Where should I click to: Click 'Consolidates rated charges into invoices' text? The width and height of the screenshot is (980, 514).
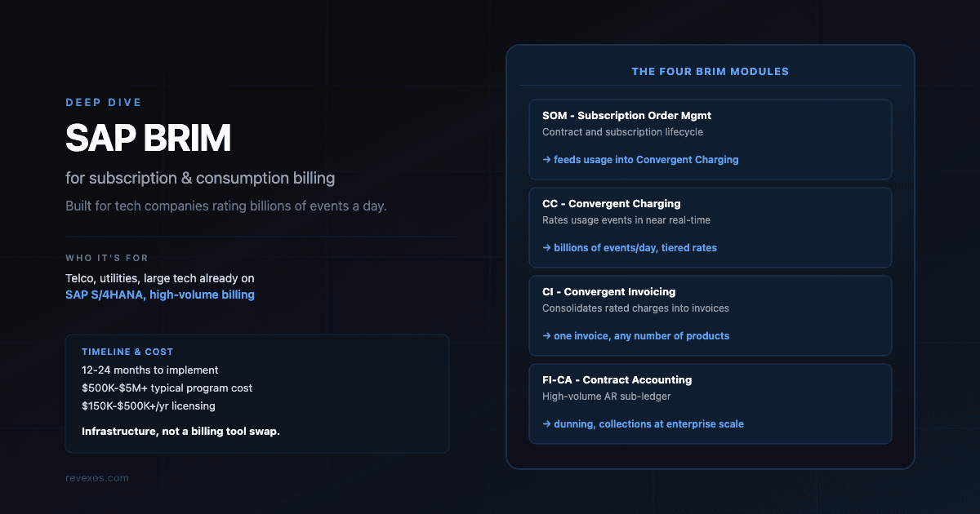[635, 308]
